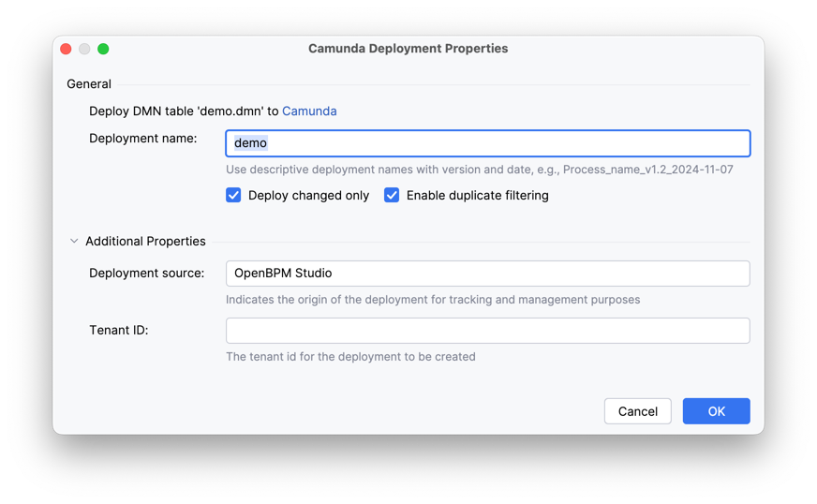Click the Camunda Deployment Properties title

click(x=408, y=49)
